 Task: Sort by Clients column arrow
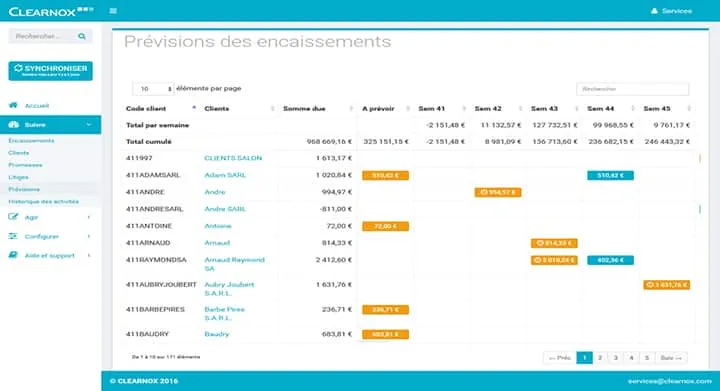click(272, 108)
